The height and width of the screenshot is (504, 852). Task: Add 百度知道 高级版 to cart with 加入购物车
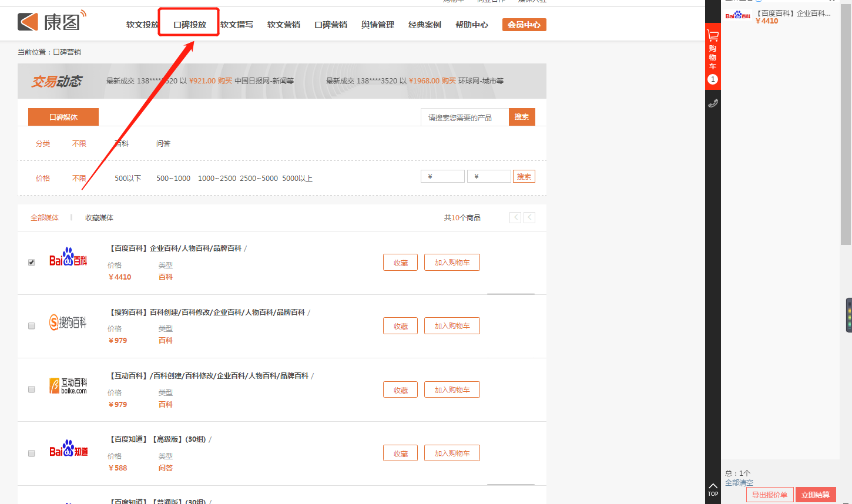(x=452, y=453)
